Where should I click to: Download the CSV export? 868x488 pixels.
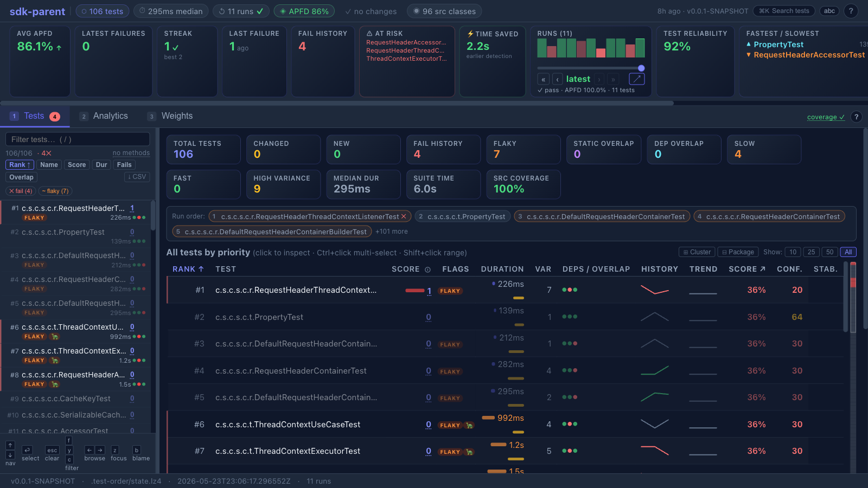[137, 177]
